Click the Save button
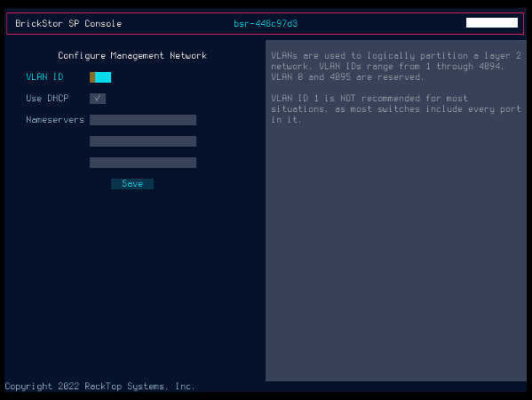532x400 pixels. [132, 184]
